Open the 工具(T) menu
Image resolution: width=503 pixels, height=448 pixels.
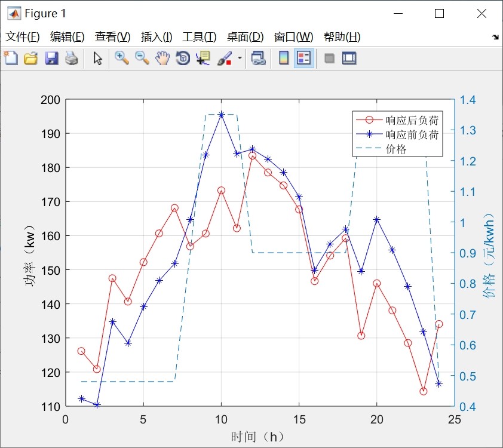click(x=199, y=37)
